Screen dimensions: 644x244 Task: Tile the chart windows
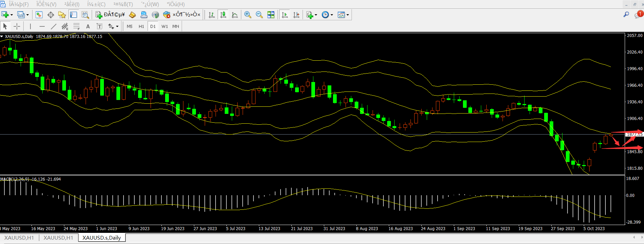coord(271,15)
